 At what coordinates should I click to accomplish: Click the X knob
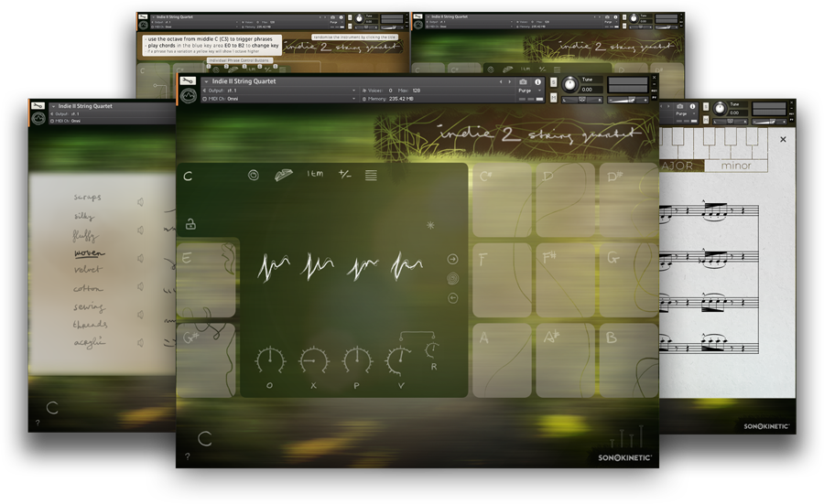[314, 361]
